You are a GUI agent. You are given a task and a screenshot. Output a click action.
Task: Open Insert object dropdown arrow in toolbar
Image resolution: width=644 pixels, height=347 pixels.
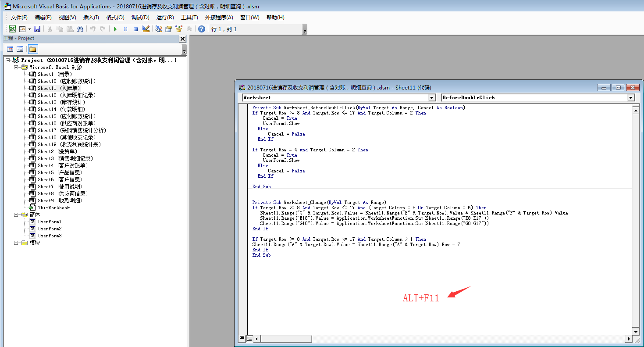point(29,29)
